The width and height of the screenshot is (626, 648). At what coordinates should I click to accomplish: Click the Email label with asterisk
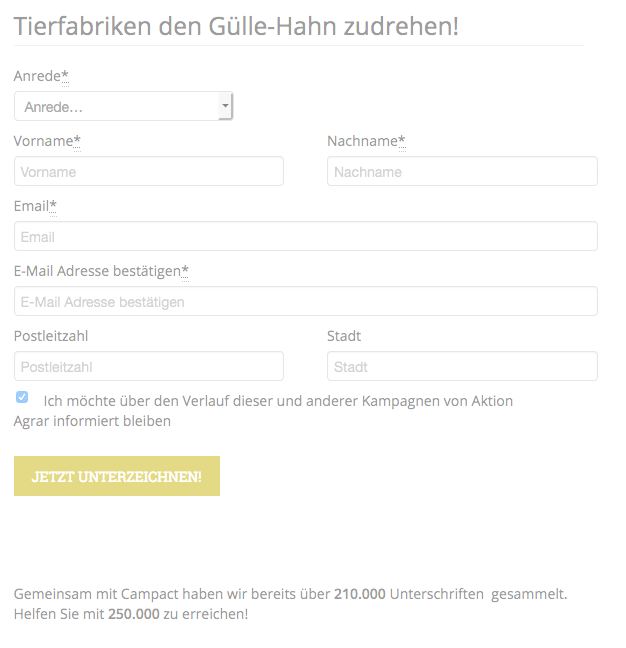tap(33, 206)
